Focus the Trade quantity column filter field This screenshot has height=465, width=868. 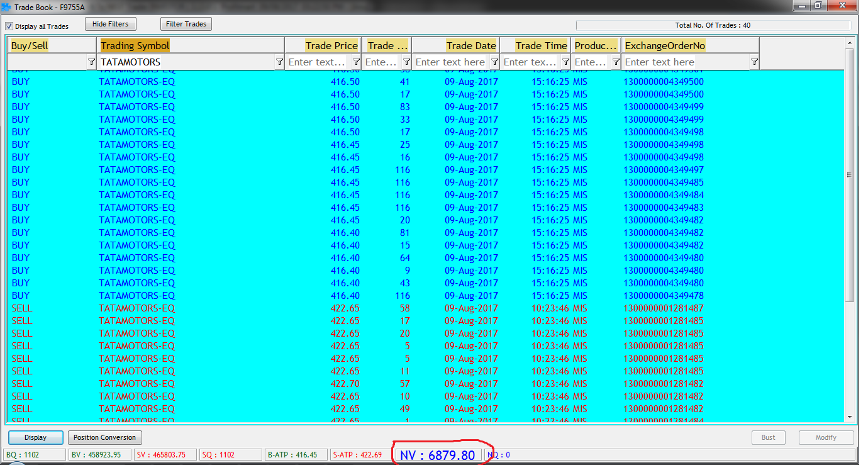pos(382,62)
